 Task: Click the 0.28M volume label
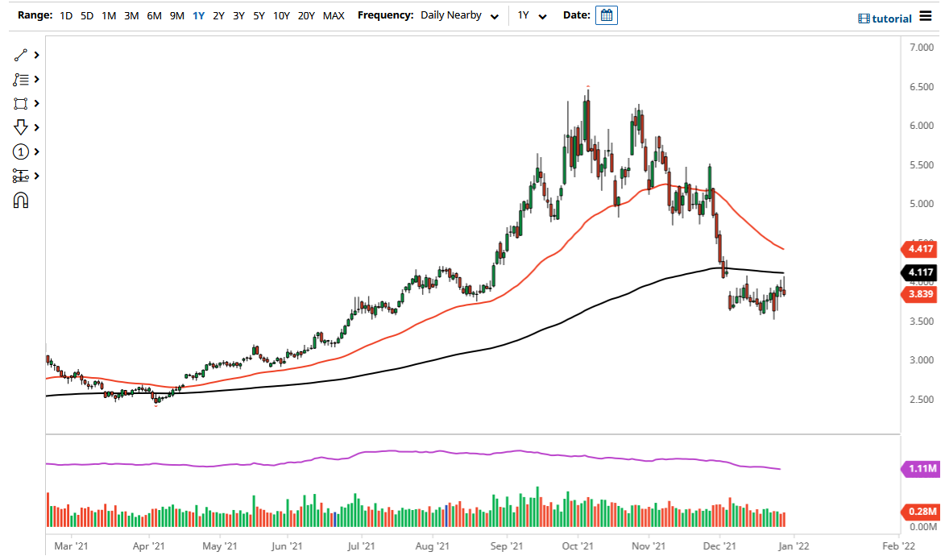point(920,512)
